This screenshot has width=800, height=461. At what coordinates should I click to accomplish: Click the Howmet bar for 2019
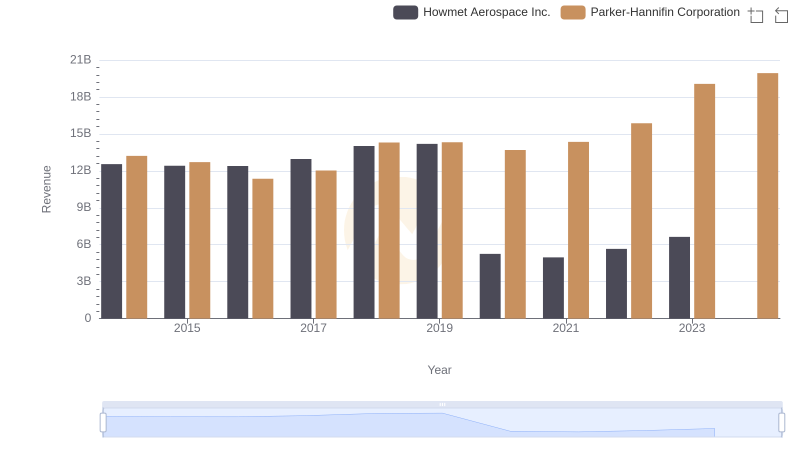[427, 231]
